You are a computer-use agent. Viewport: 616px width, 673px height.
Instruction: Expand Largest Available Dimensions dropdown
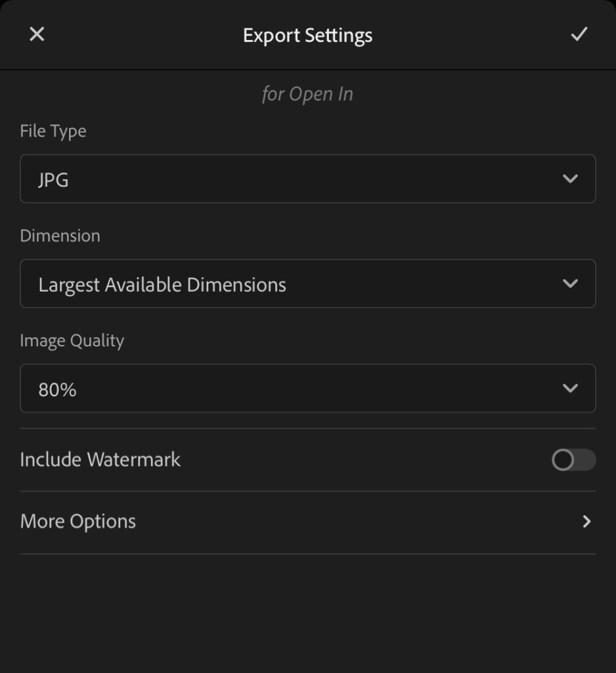(x=307, y=283)
